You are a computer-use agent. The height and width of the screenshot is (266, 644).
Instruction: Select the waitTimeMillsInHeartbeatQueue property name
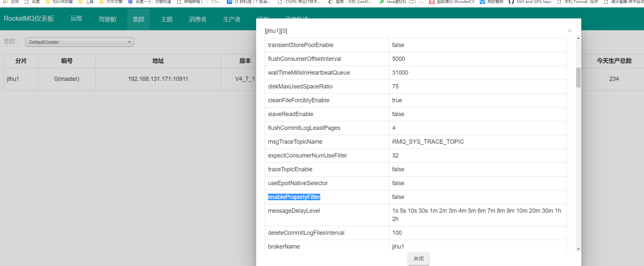[x=309, y=73]
